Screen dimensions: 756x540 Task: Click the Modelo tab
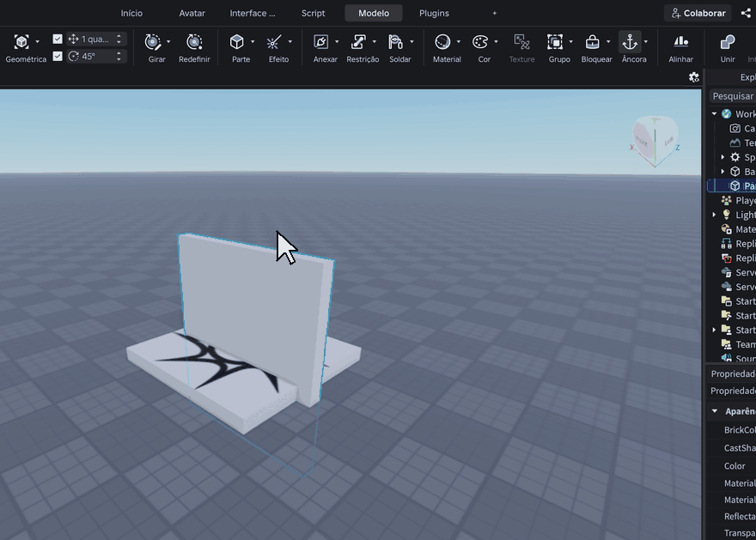374,13
